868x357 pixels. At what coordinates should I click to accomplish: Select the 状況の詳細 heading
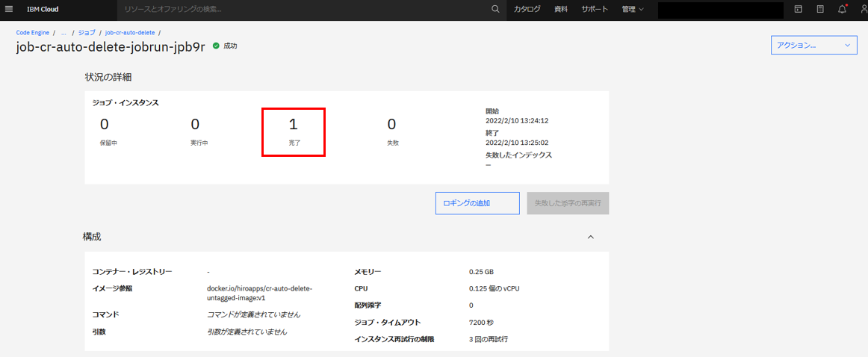108,76
